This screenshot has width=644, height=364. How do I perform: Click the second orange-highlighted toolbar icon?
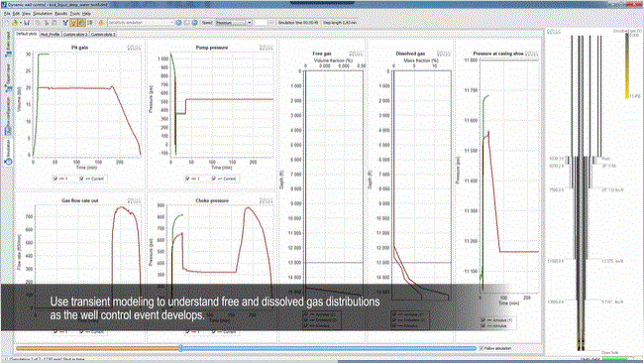click(x=81, y=23)
